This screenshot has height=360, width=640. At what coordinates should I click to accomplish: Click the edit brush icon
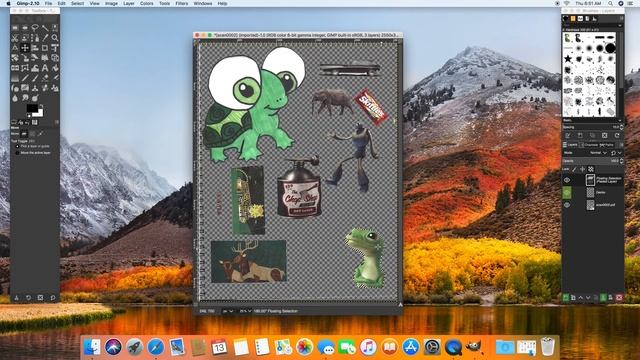point(568,136)
